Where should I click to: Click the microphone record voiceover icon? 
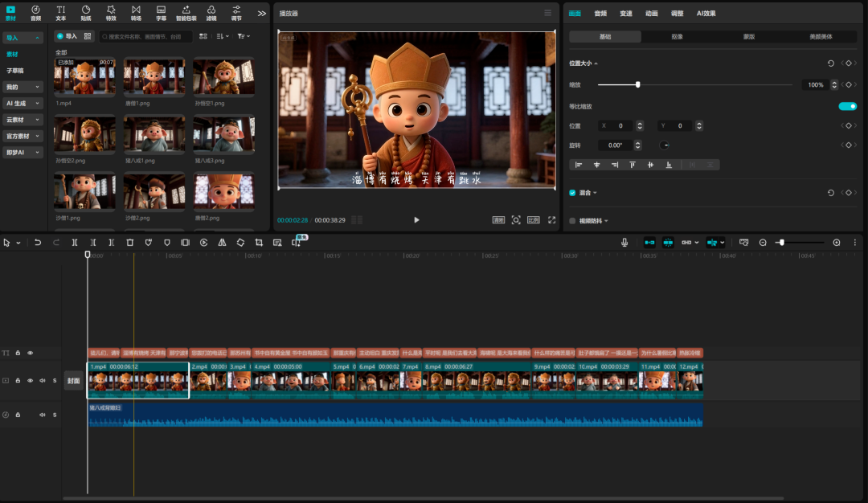coord(624,243)
